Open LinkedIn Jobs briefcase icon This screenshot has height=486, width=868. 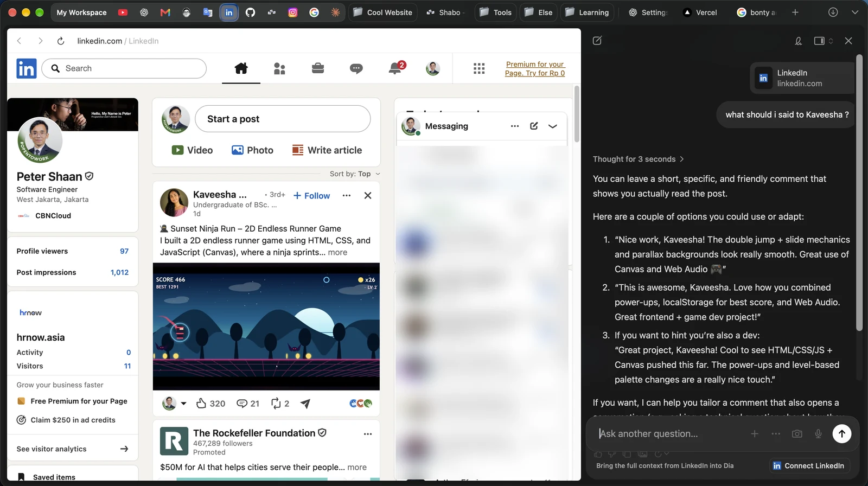(x=318, y=68)
